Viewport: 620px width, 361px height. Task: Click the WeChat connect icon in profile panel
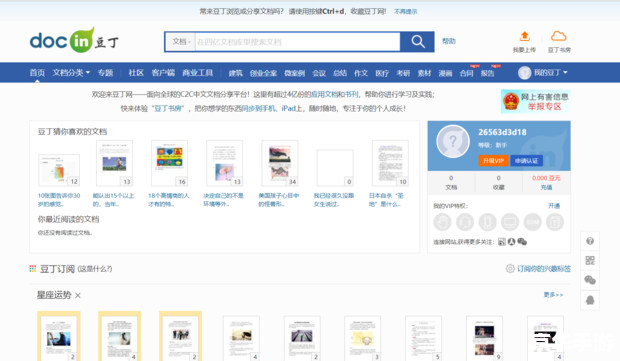522,242
